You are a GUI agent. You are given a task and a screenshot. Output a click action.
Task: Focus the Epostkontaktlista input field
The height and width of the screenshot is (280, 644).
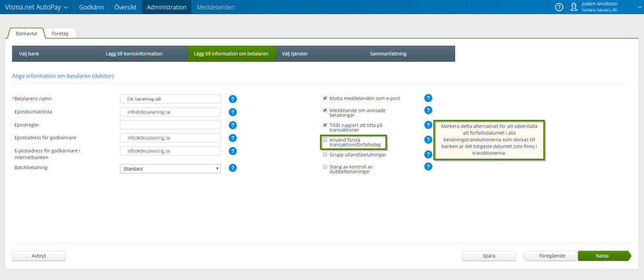tap(170, 112)
